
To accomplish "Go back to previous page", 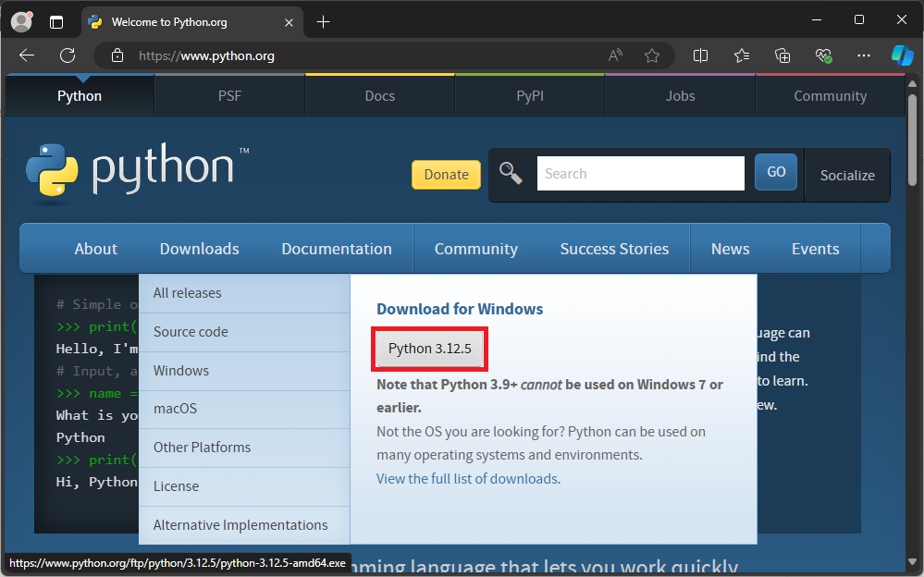I will click(27, 55).
